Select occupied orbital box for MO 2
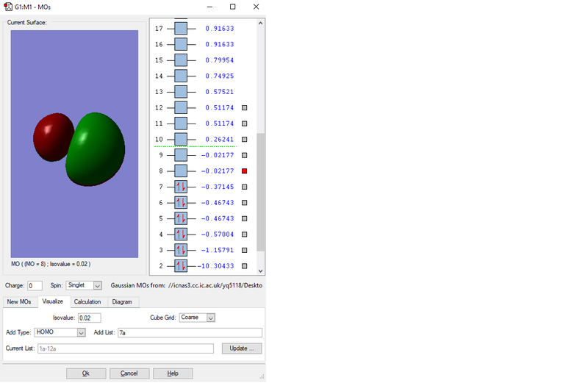Image resolution: width=588 pixels, height=383 pixels. point(181,266)
